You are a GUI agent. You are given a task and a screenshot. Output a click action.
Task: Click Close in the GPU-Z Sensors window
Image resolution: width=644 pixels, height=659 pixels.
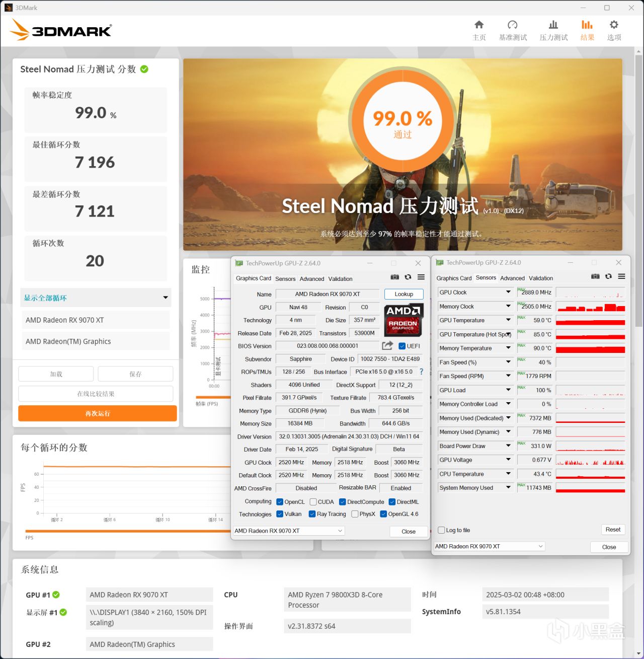click(x=609, y=547)
